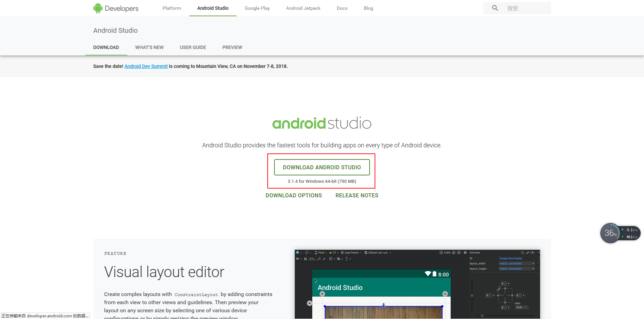Click the 16:9 ratio value
644x319 pixels.
click(x=521, y=308)
